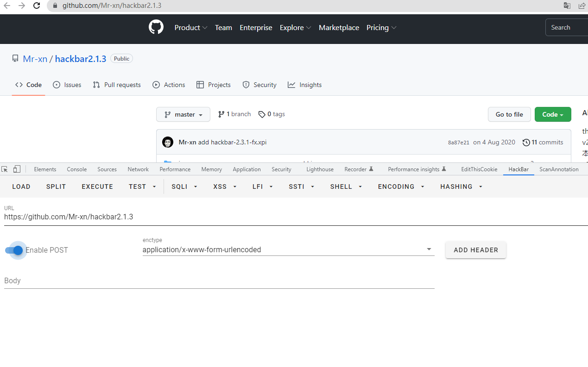Viewport: 588px width, 367px height.
Task: Click the LOAD button in HackBar
Action: point(21,187)
